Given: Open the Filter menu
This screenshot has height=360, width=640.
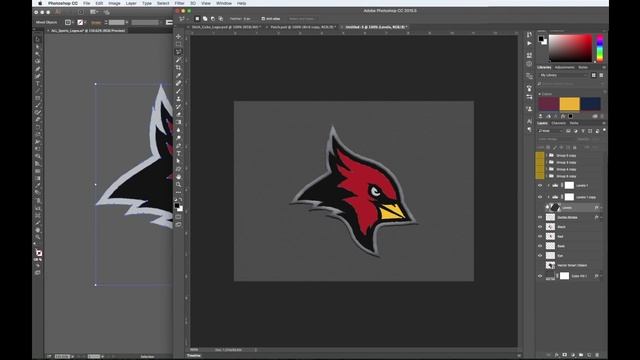Looking at the screenshot, I should (x=179, y=3).
